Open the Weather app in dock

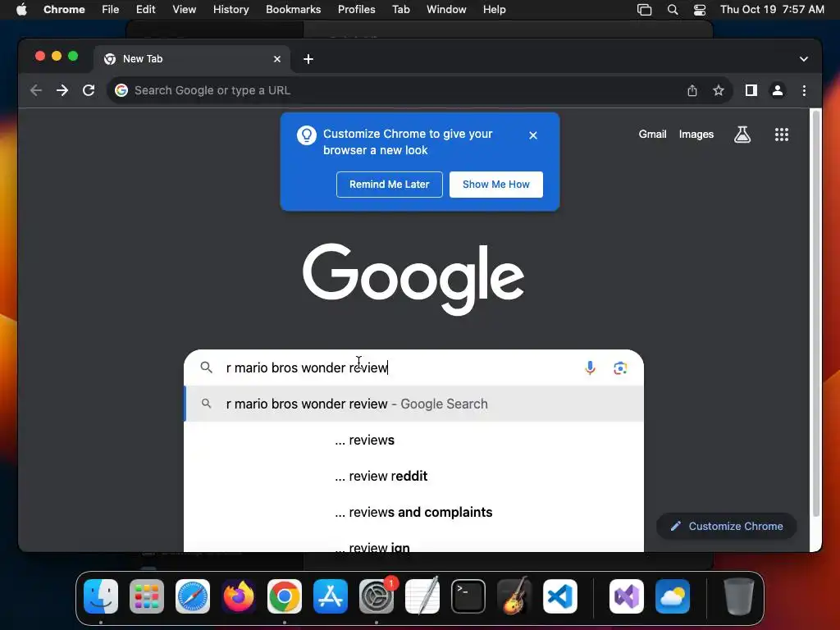(x=673, y=596)
